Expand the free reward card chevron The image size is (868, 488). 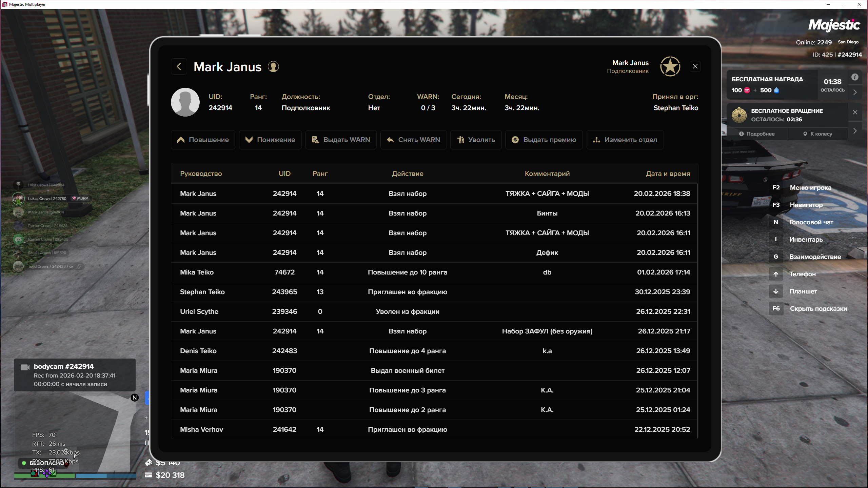pyautogui.click(x=855, y=92)
